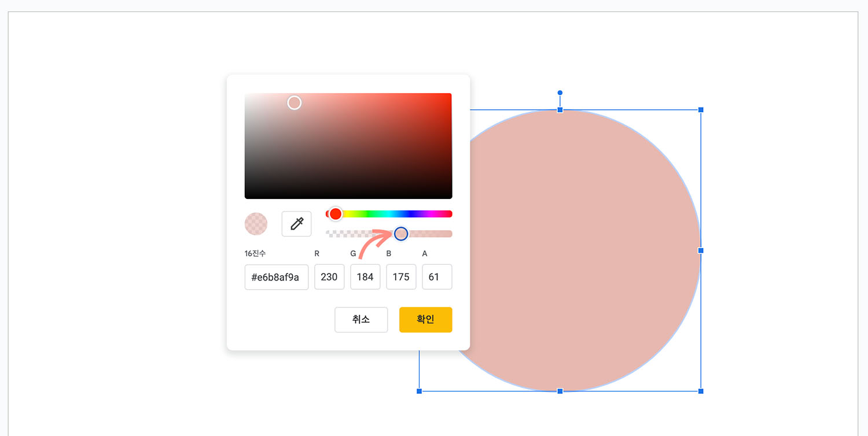Click the right-middle resize handle
The height and width of the screenshot is (436, 868).
click(701, 250)
